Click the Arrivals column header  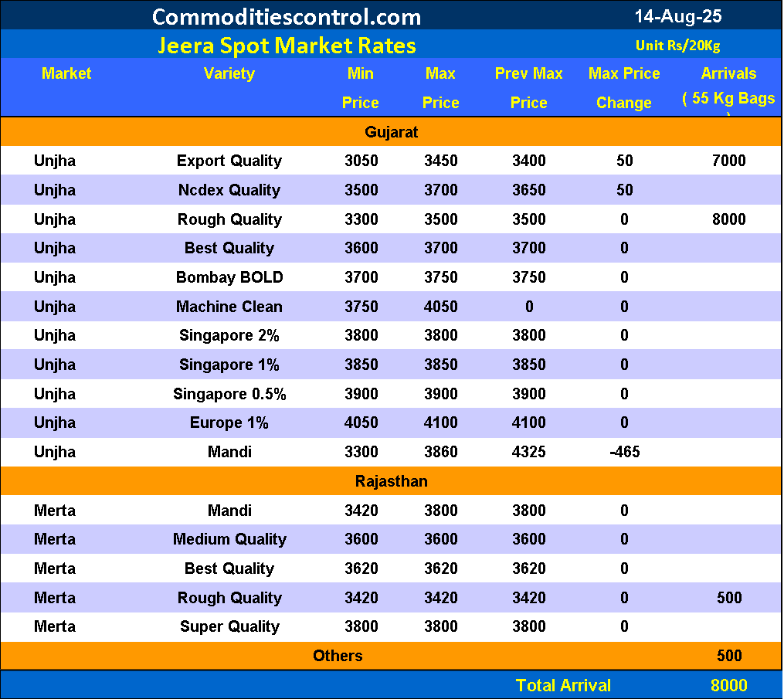coord(728,74)
